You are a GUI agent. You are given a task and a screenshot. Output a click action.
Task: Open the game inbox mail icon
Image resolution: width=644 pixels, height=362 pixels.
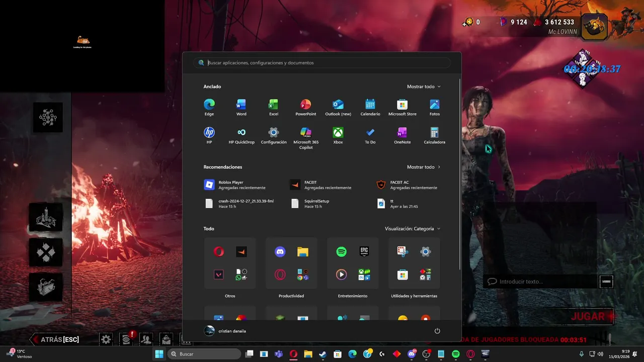(x=167, y=339)
